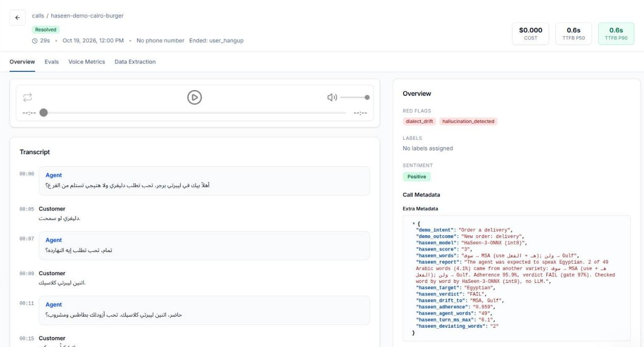Click the 00:07 agent transcript message

pos(204,246)
